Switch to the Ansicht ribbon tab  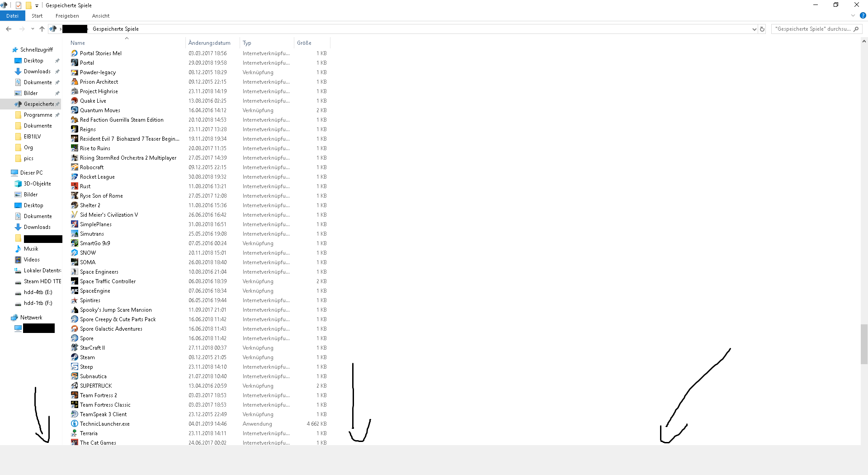101,16
